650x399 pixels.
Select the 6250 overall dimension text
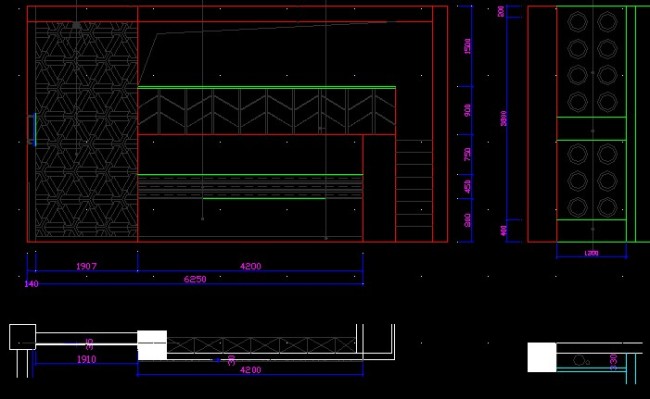pos(195,279)
